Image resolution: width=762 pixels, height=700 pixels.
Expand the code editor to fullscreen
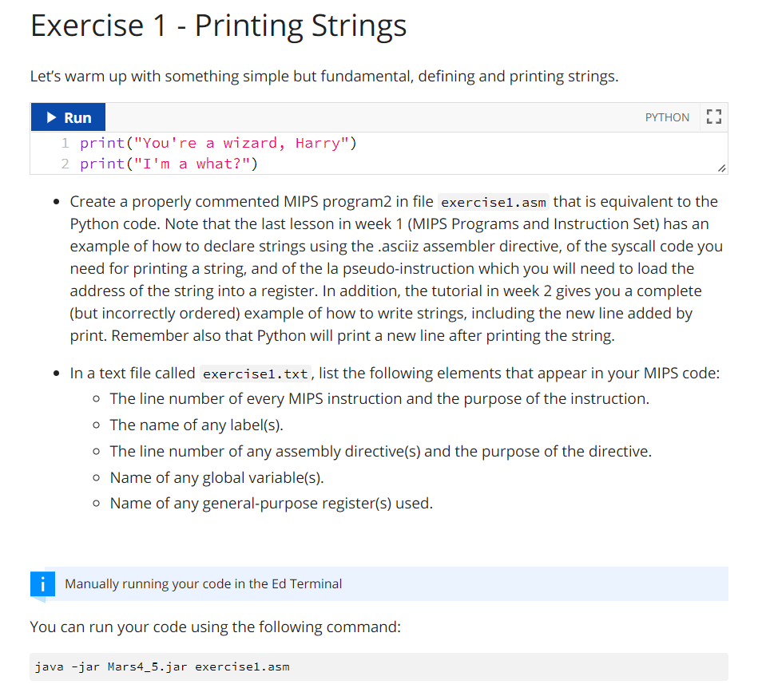pos(713,117)
